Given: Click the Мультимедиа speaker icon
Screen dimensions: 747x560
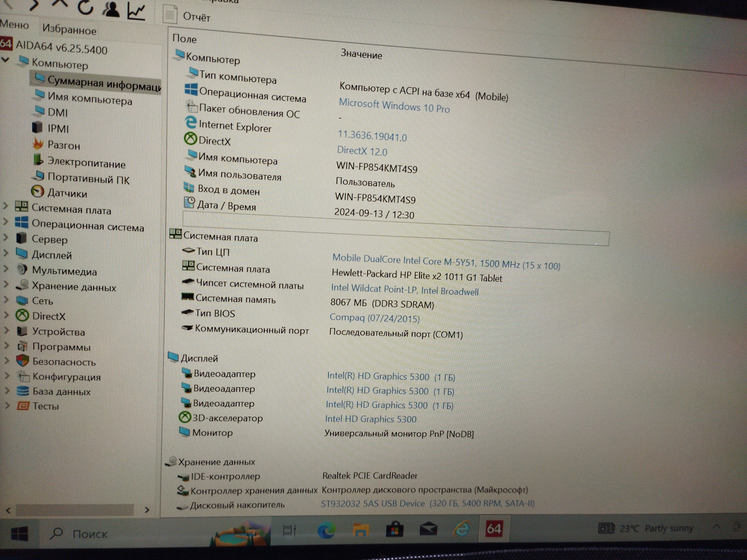Looking at the screenshot, I should coord(22,269).
